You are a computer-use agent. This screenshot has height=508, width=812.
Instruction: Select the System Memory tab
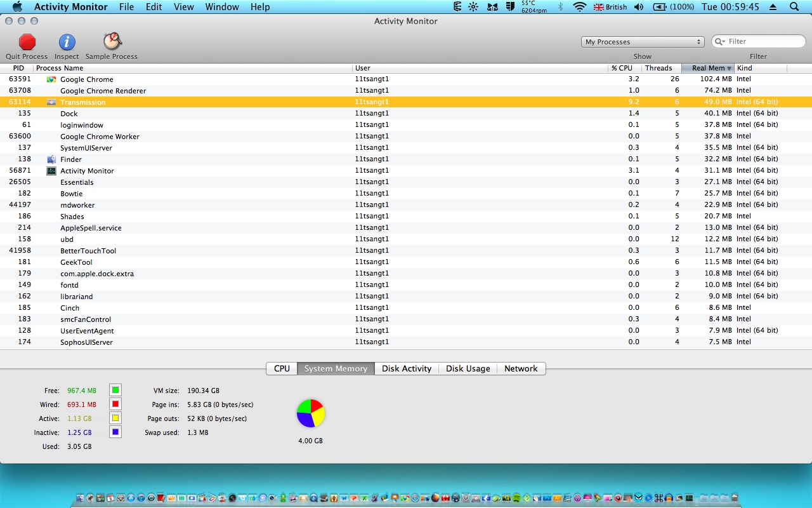coord(336,368)
